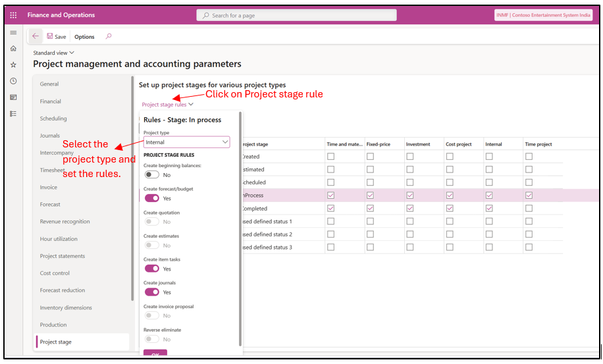Open the Project statements tab
603x364 pixels.
(x=63, y=256)
